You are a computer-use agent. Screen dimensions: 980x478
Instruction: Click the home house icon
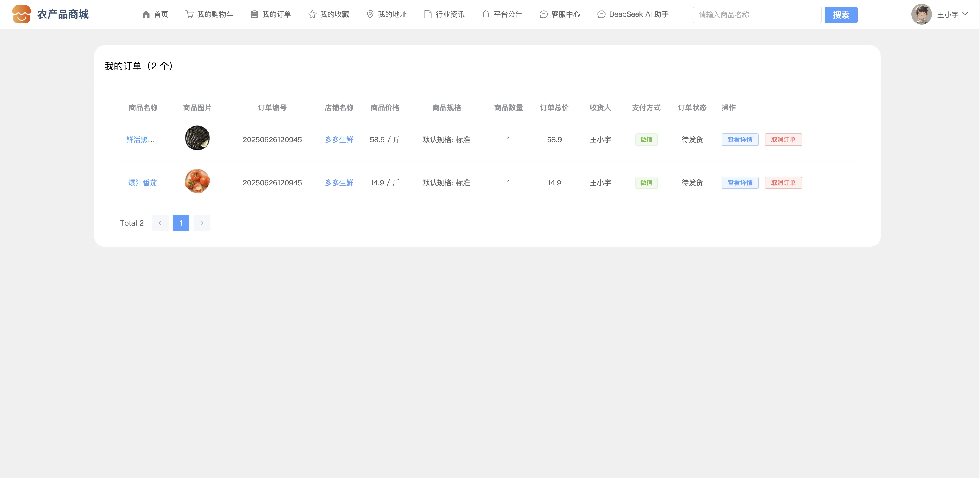(146, 14)
